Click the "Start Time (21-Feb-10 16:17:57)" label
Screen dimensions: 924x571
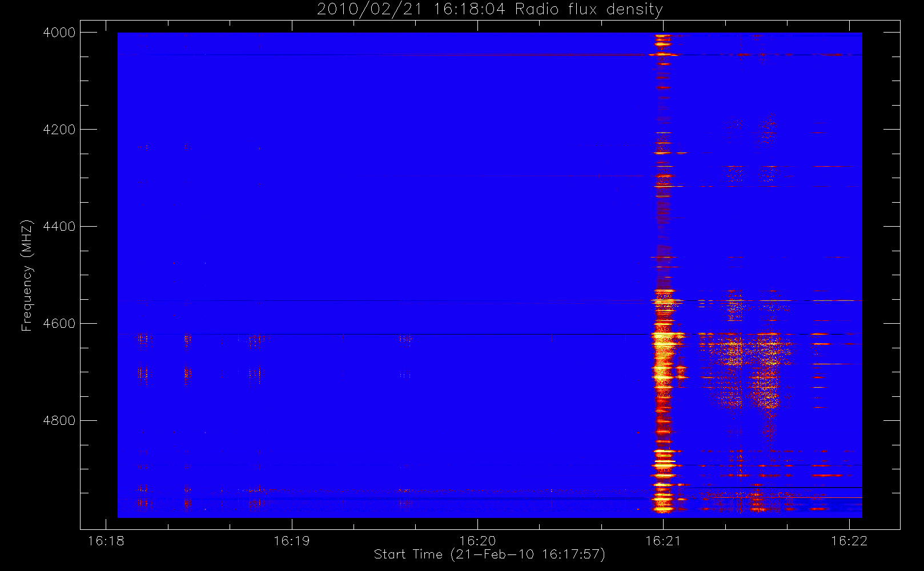pyautogui.click(x=489, y=554)
